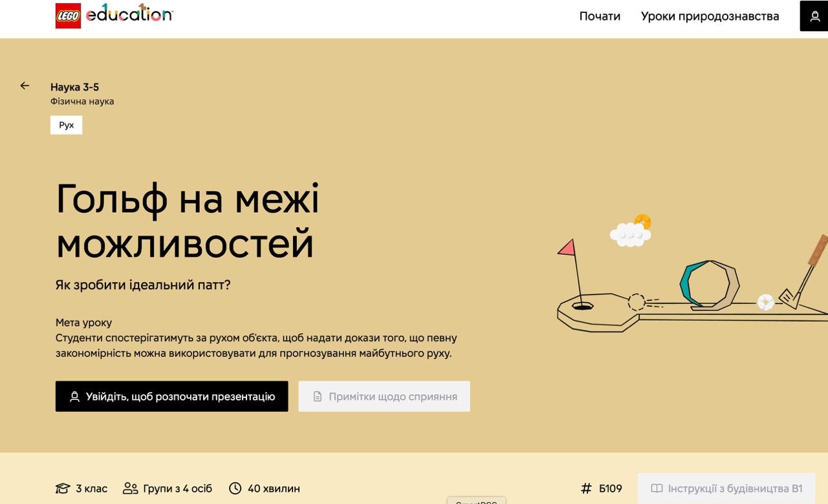Click the LEGO Education logo
Image resolution: width=828 pixels, height=504 pixels.
[114, 16]
